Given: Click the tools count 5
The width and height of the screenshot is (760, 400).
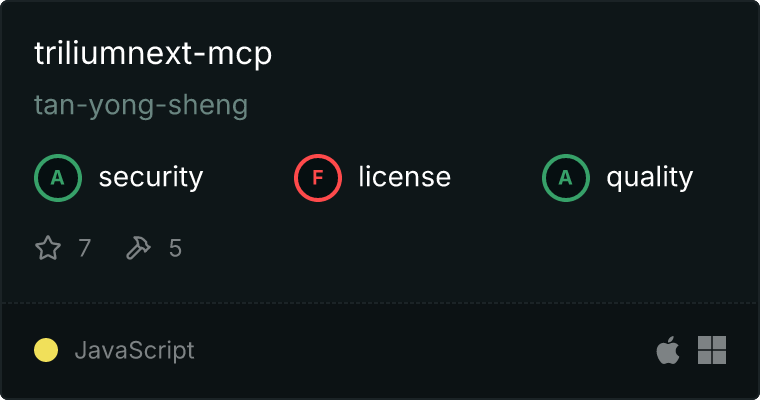Looking at the screenshot, I should [x=175, y=248].
